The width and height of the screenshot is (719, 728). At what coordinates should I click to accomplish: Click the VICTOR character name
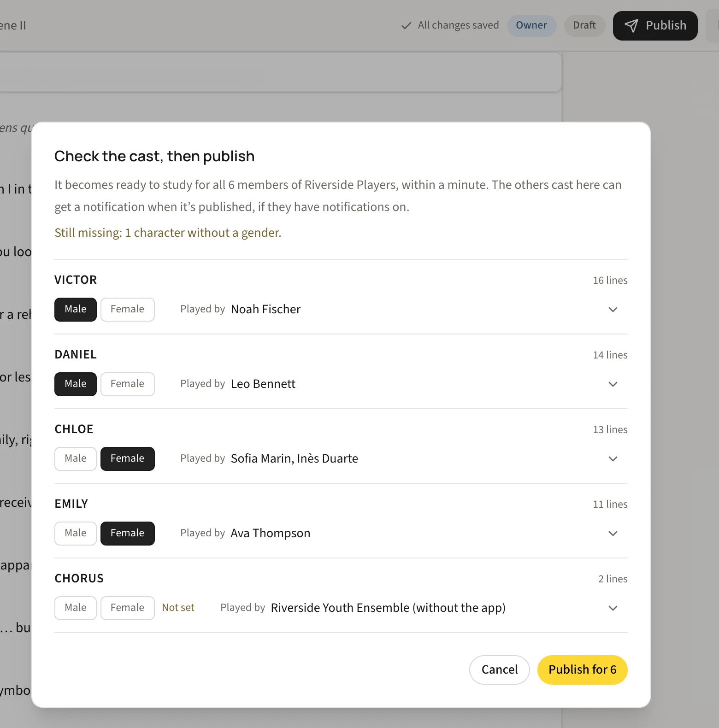[76, 280]
